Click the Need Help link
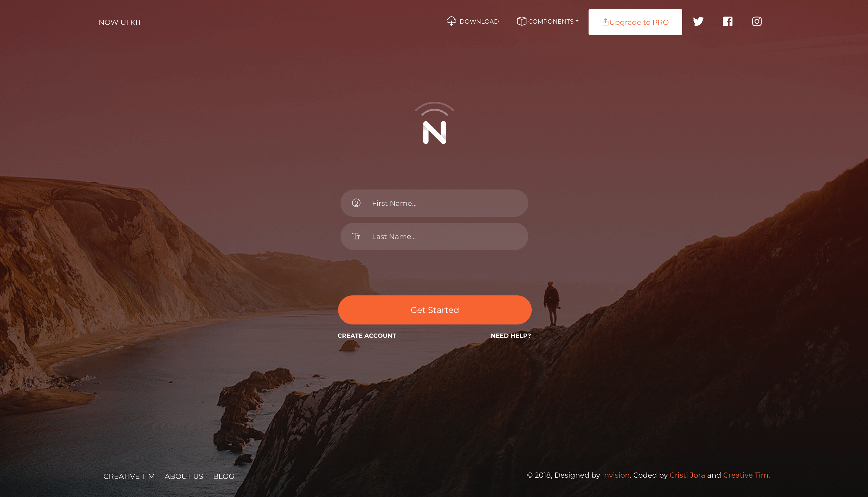The width and height of the screenshot is (868, 497). pos(510,335)
